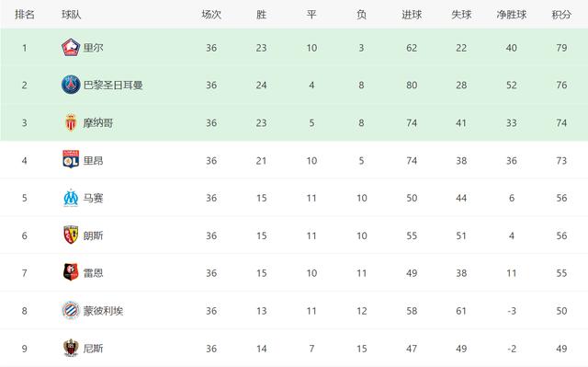The height and width of the screenshot is (367, 588).
Task: Open team name 蒙彼利埃
Action: tap(103, 311)
